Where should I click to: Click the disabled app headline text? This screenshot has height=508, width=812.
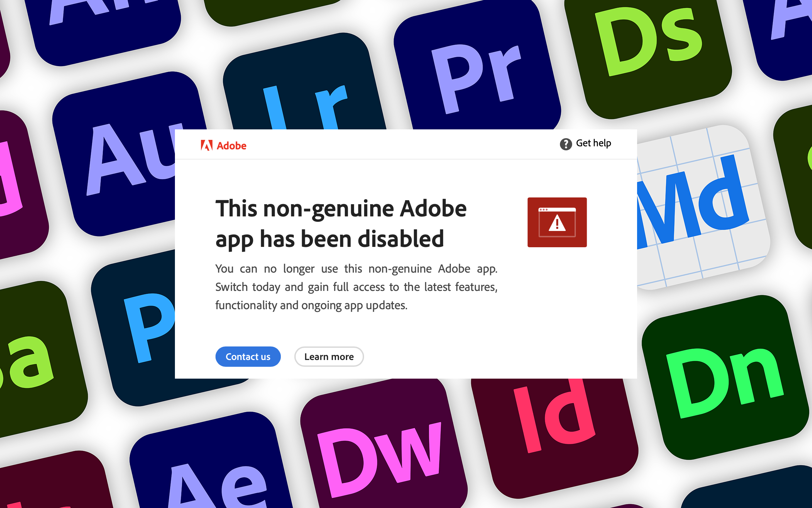342,224
